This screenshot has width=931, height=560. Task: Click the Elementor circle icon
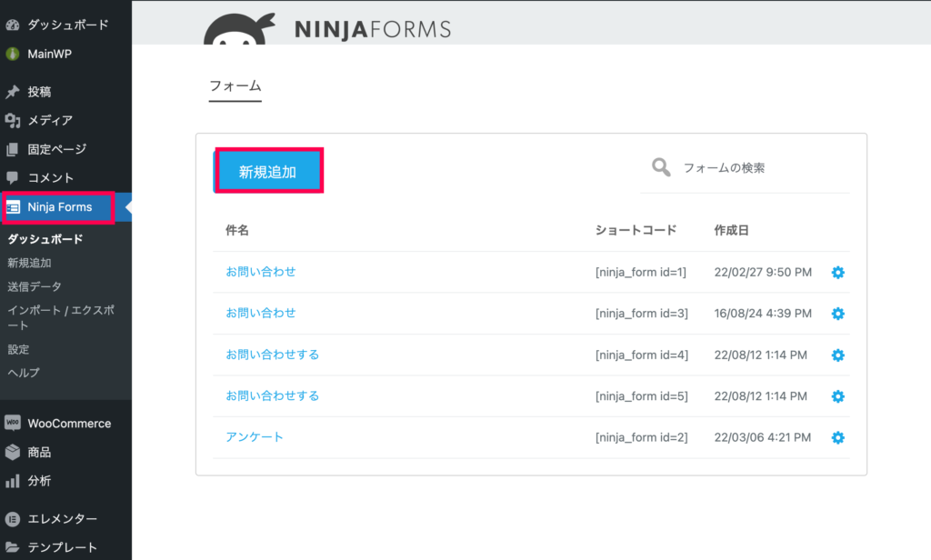coord(13,519)
